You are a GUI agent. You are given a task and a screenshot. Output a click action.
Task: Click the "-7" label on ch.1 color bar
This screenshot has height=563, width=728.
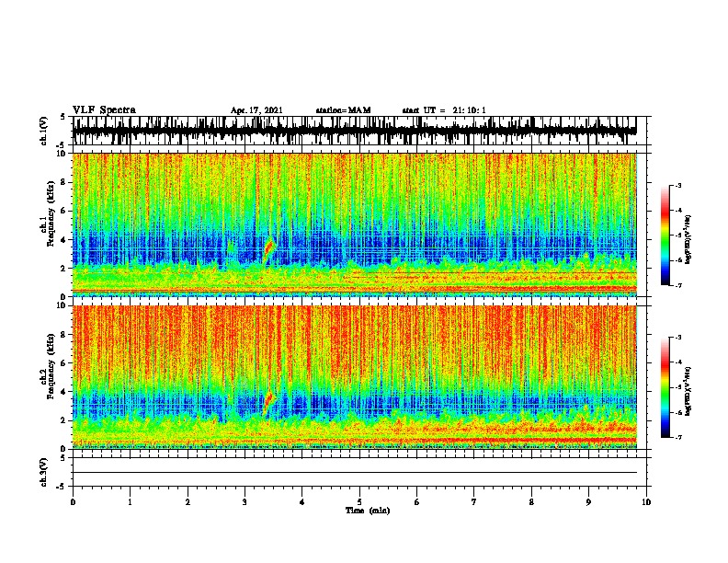click(677, 285)
